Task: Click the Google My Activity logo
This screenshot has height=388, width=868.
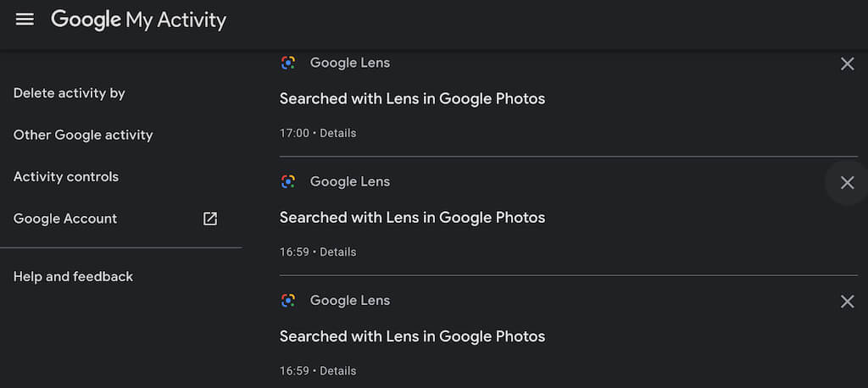Action: tap(138, 19)
